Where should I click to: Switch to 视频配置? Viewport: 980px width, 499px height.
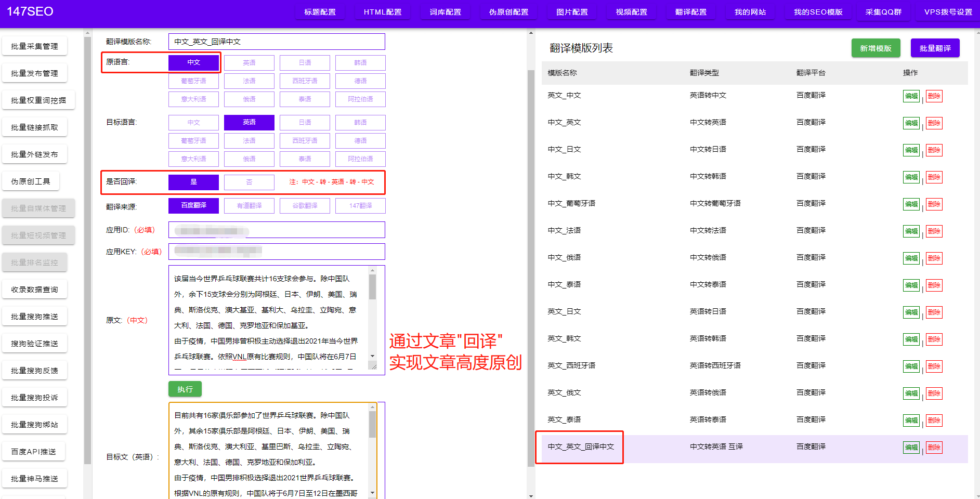pos(631,11)
